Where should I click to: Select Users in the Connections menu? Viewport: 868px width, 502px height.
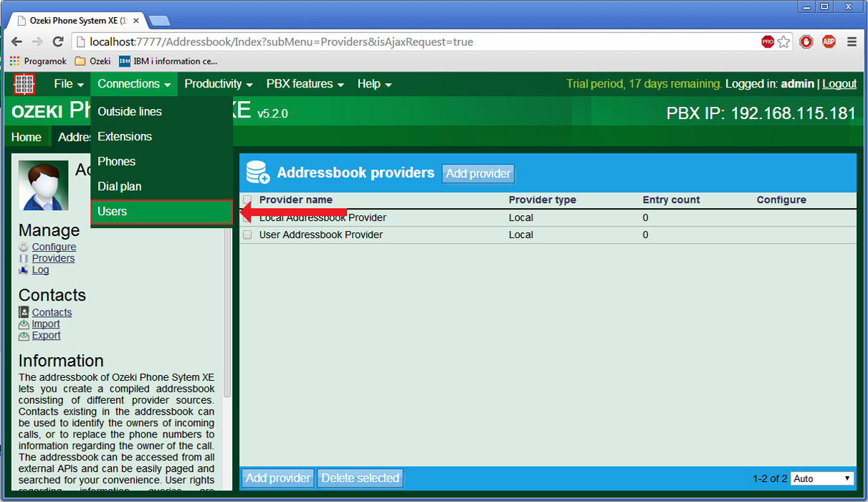click(x=161, y=212)
